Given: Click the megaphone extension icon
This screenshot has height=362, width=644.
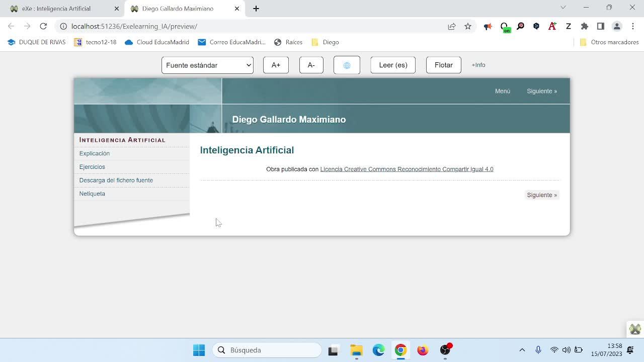Looking at the screenshot, I should [x=488, y=26].
